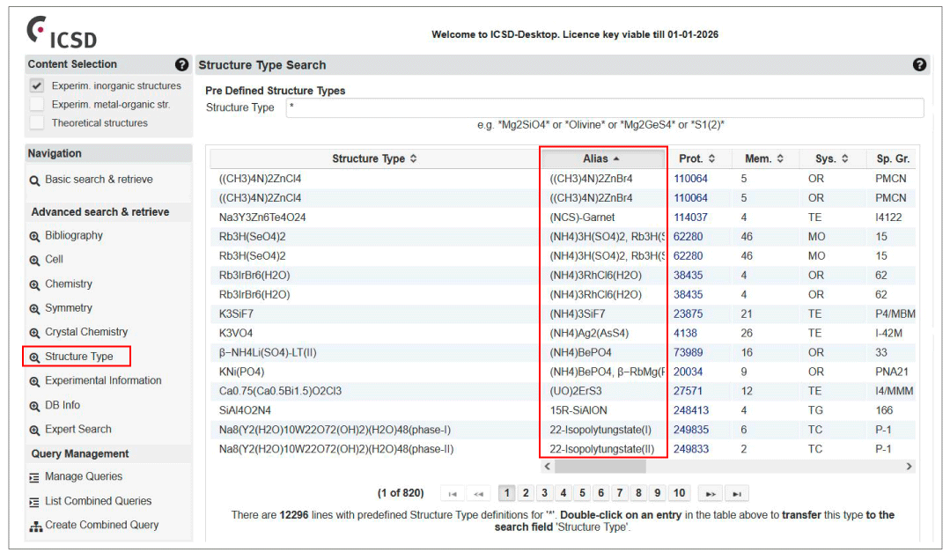This screenshot has height=560, width=950.
Task: Sort by Sys. column
Action: coord(832,158)
